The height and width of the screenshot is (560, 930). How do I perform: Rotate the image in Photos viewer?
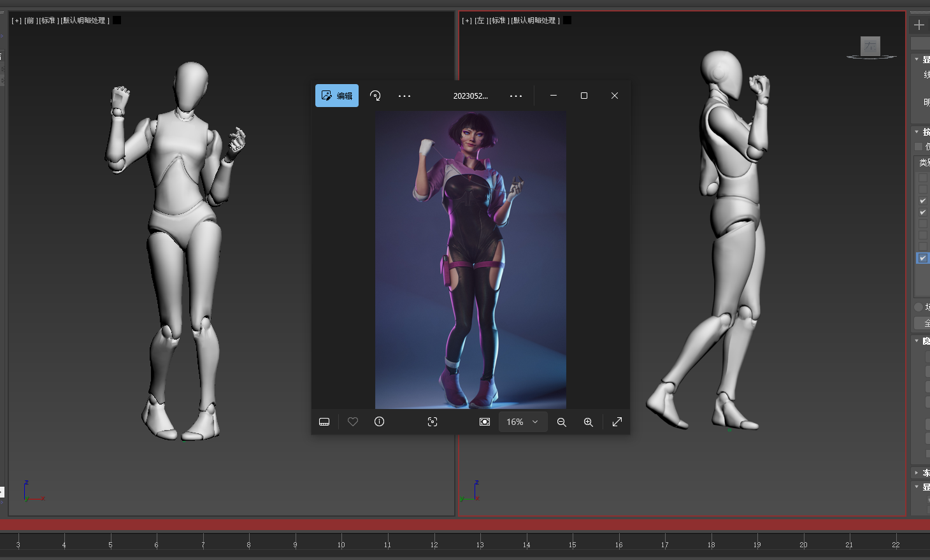(x=375, y=96)
